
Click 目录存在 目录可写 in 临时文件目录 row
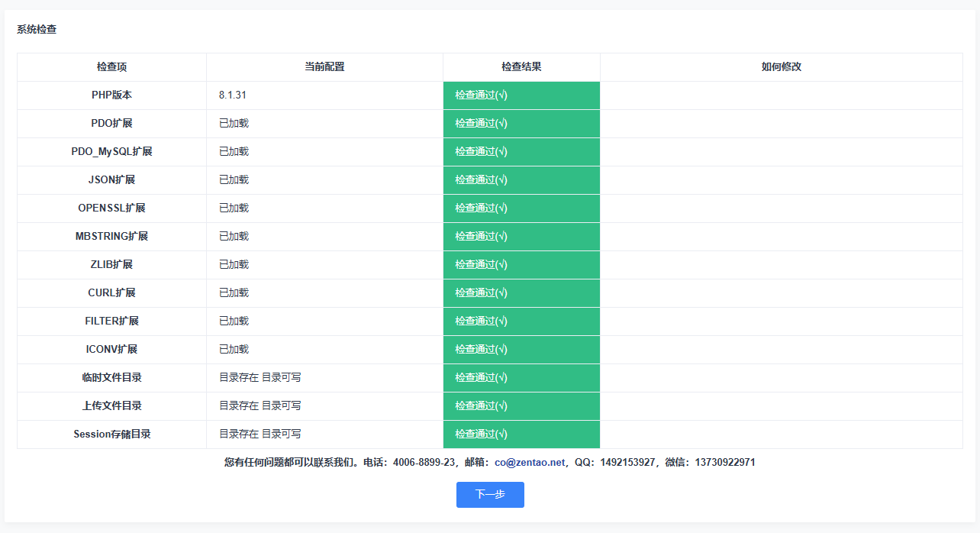[x=260, y=378]
